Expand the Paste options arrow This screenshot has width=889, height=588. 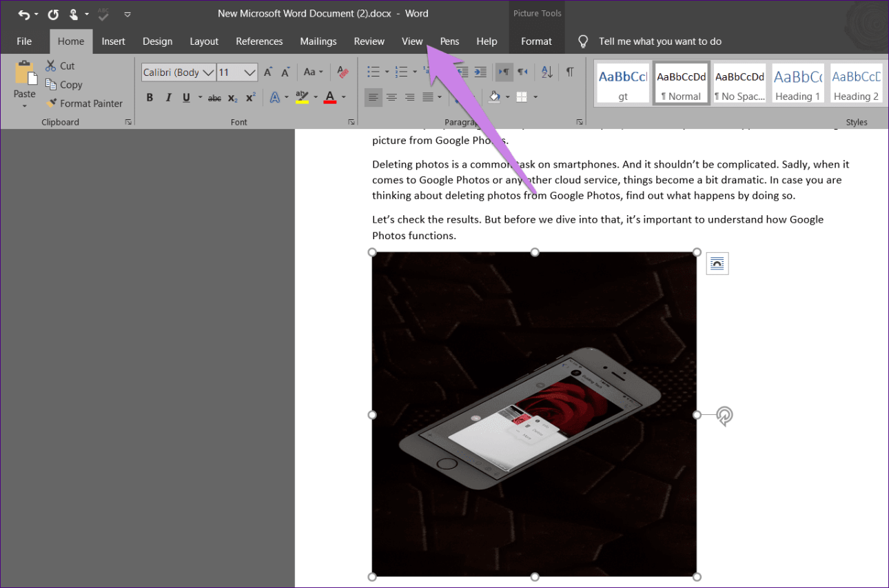pyautogui.click(x=25, y=106)
